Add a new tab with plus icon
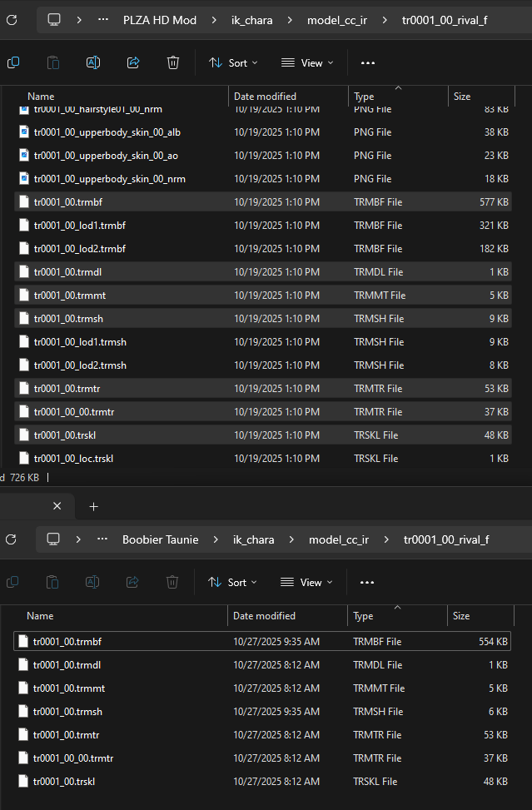The width and height of the screenshot is (532, 810). [x=93, y=507]
